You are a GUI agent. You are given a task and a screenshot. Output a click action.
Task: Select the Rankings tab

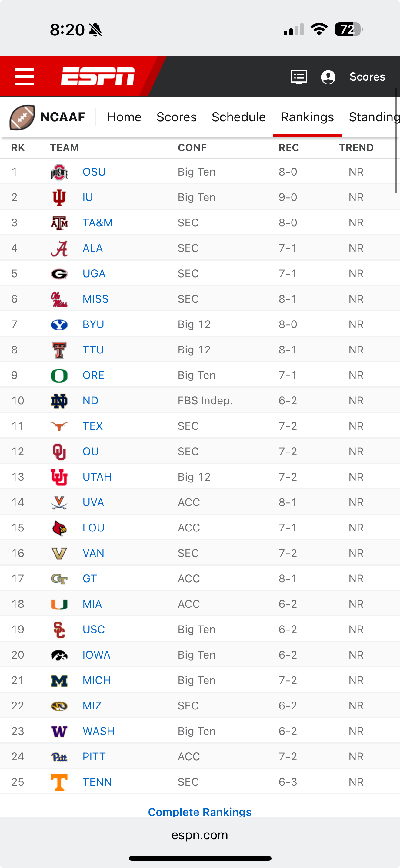[x=307, y=117]
